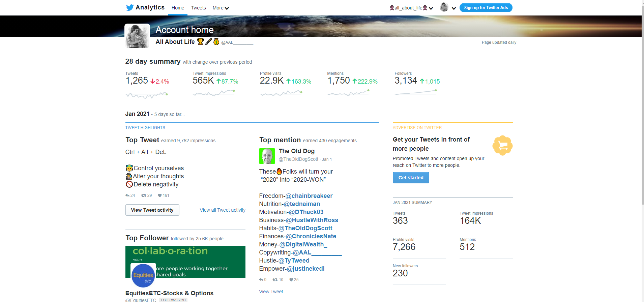Viewport: 644px width, 302px height.
Task: Click the collaboration banner image
Action: point(185,262)
